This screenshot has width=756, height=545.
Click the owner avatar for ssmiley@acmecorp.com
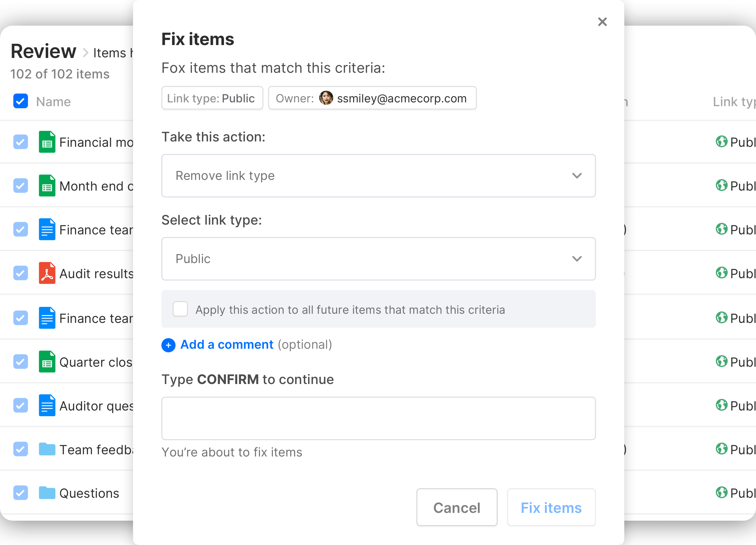pos(326,98)
